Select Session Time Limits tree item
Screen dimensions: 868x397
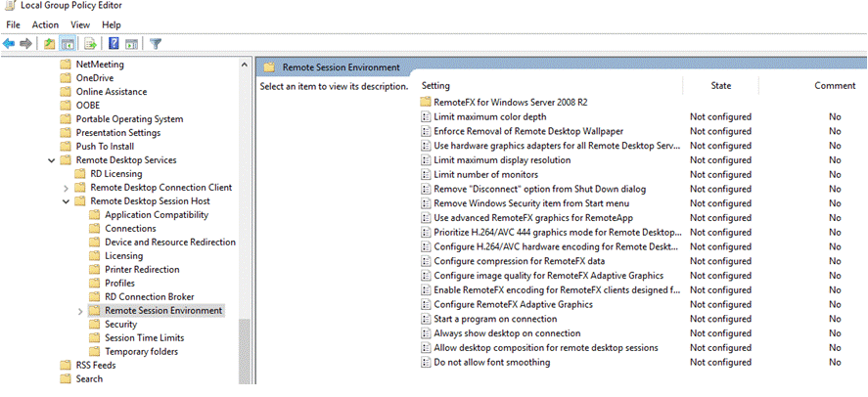tap(144, 337)
